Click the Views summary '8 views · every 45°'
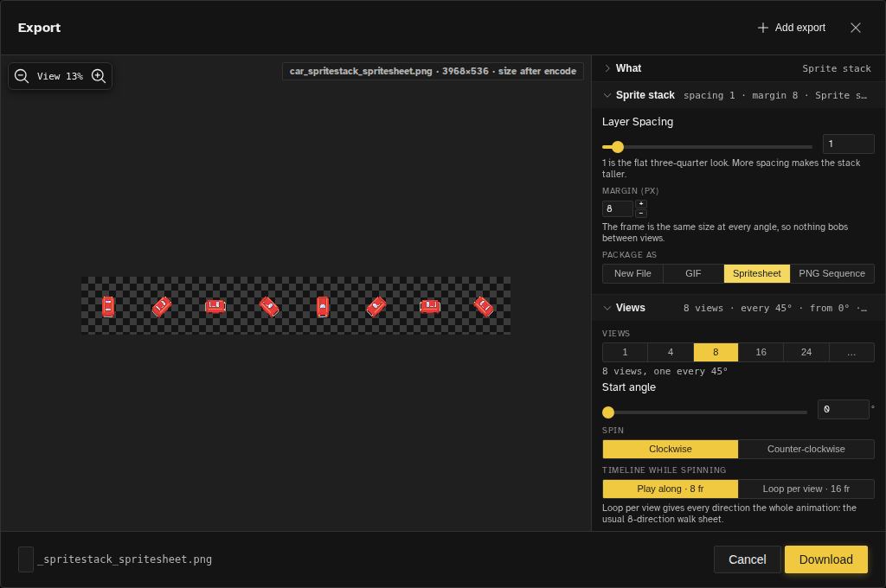The height and width of the screenshot is (588, 886). 737,308
